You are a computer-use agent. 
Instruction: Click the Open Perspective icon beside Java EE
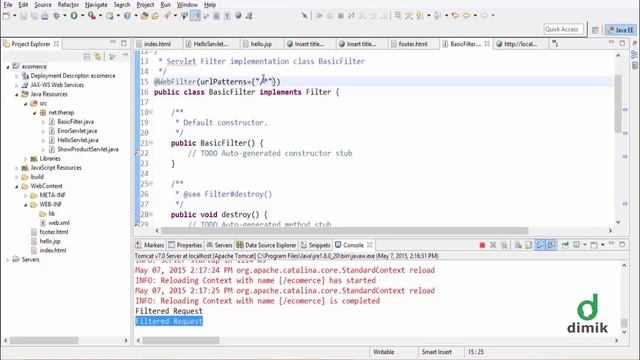coord(595,30)
